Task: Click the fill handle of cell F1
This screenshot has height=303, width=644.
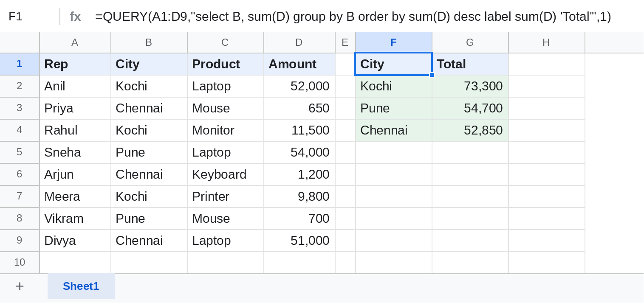Action: pyautogui.click(x=432, y=75)
